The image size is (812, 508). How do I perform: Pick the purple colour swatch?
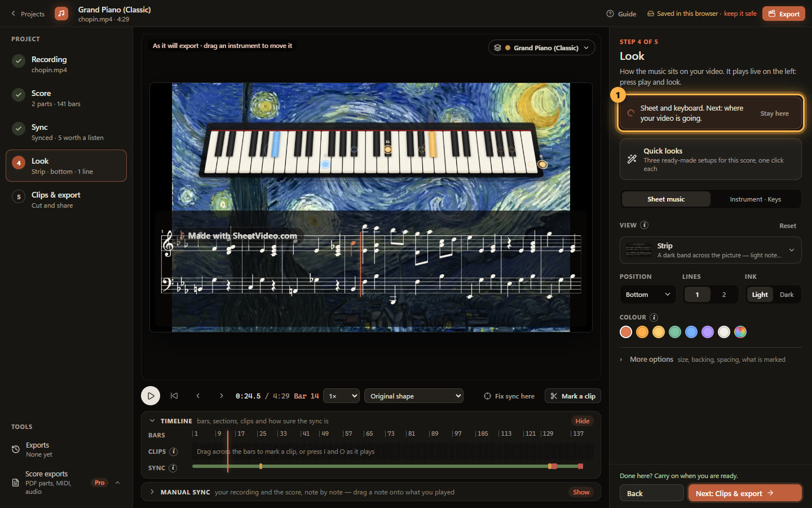click(x=708, y=332)
